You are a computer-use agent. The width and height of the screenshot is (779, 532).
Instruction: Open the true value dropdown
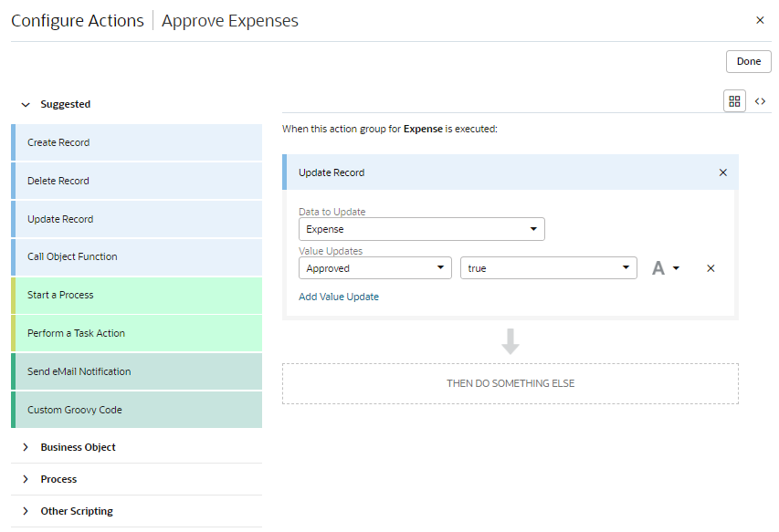tap(548, 268)
